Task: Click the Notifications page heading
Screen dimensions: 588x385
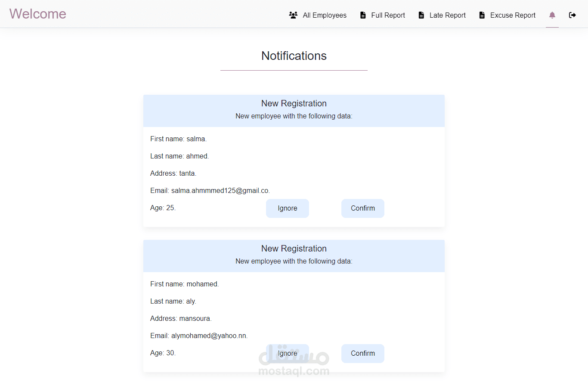Action: (x=294, y=56)
